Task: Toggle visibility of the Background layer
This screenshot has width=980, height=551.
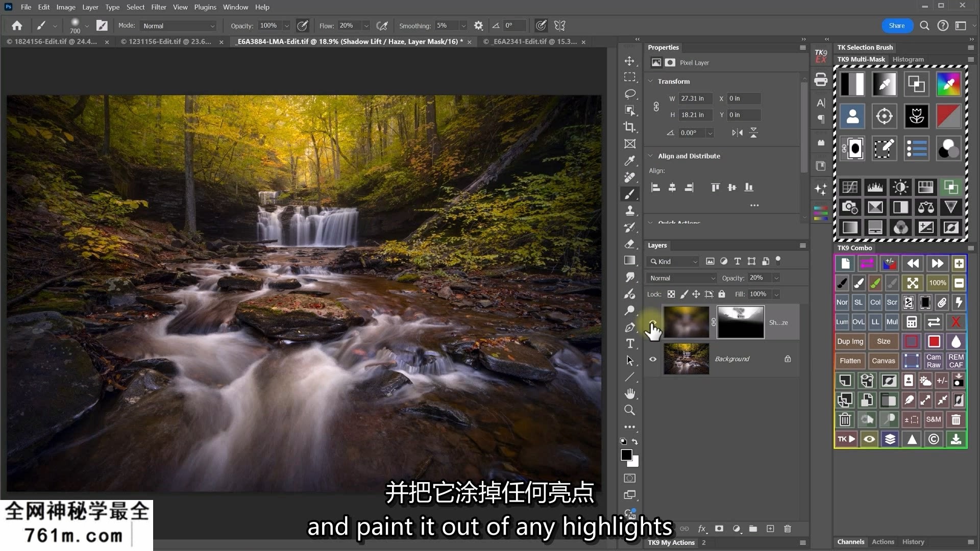Action: pos(653,359)
